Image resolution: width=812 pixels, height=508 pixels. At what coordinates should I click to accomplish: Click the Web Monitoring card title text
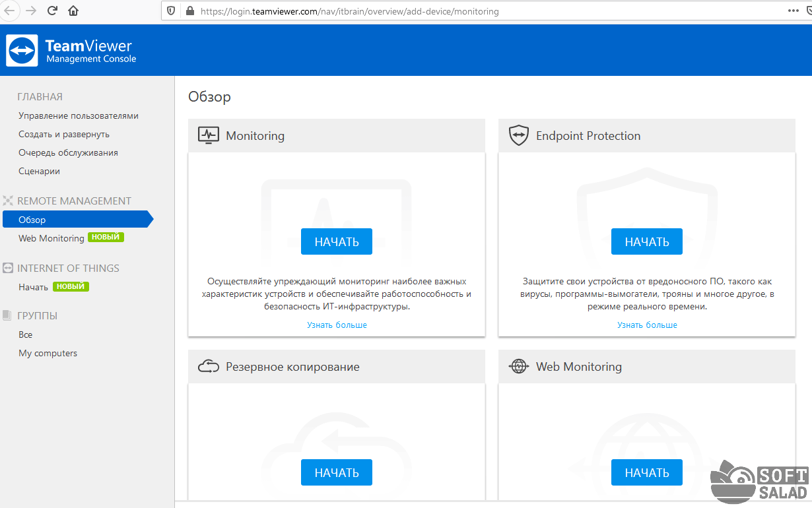[579, 366]
